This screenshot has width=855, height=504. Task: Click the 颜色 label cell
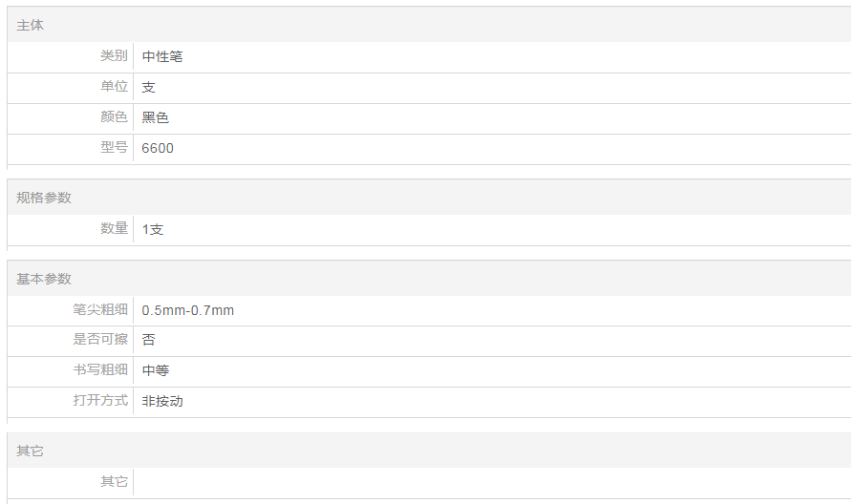pos(114,117)
